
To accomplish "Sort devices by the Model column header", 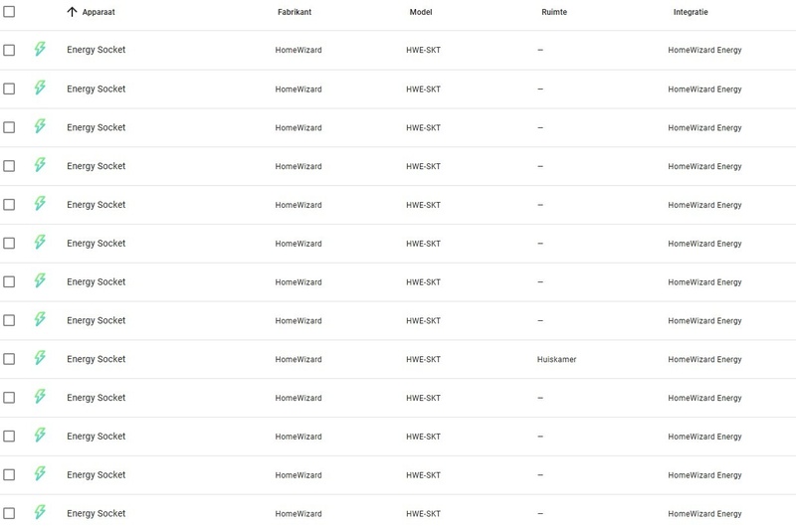I will [x=421, y=12].
